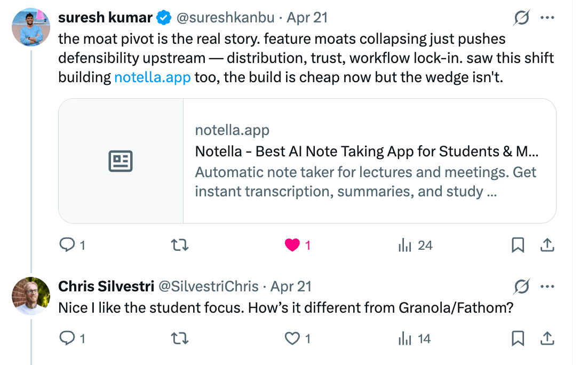Open @sureshkanbu profile handle
Screen dimensions: 588x365
coord(225,18)
